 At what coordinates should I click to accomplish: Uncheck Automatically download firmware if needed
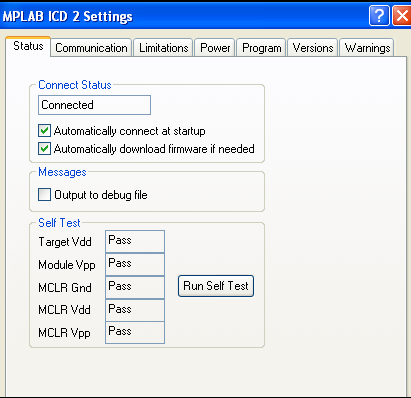pyautogui.click(x=44, y=149)
